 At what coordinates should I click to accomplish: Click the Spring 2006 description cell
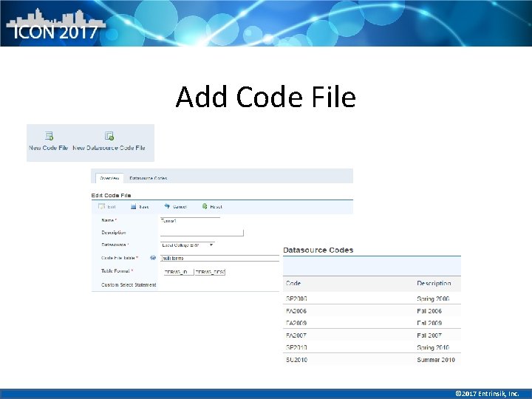[x=433, y=299]
